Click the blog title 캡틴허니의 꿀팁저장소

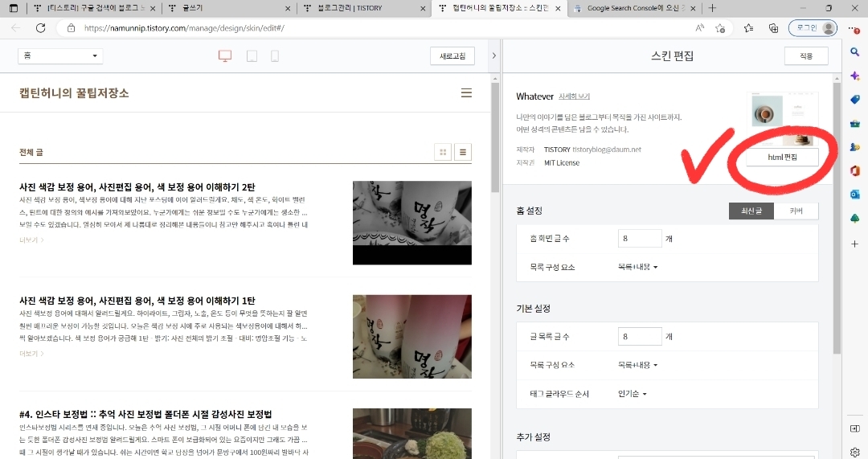[x=74, y=93]
